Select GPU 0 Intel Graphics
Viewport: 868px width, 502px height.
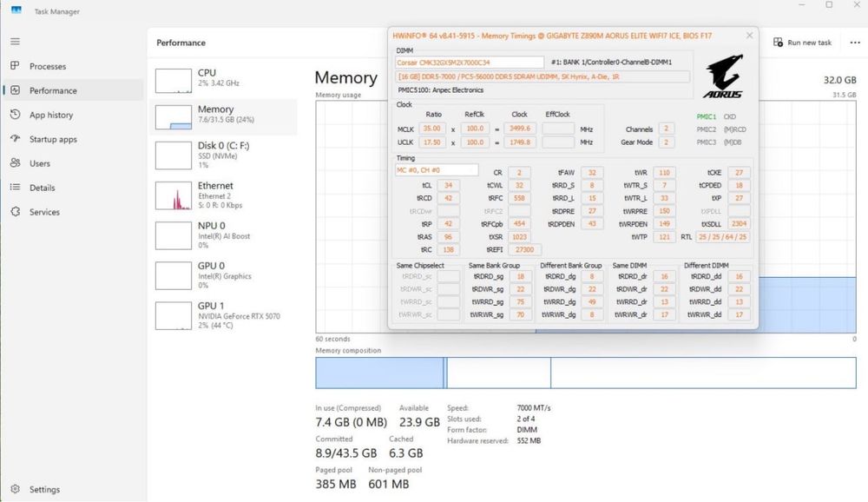[224, 275]
